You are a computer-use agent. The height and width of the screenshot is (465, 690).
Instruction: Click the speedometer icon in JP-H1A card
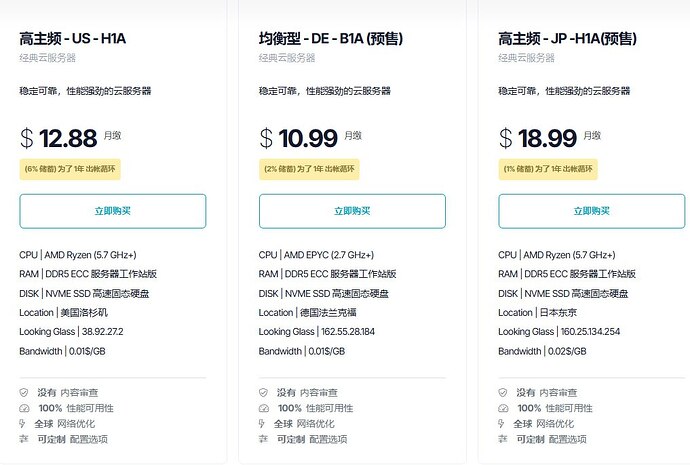click(x=503, y=408)
